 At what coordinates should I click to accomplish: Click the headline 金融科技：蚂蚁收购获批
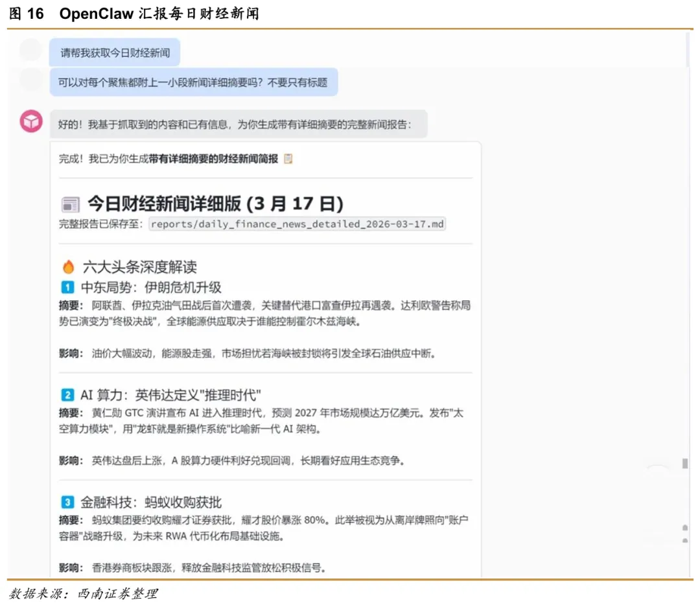[151, 502]
